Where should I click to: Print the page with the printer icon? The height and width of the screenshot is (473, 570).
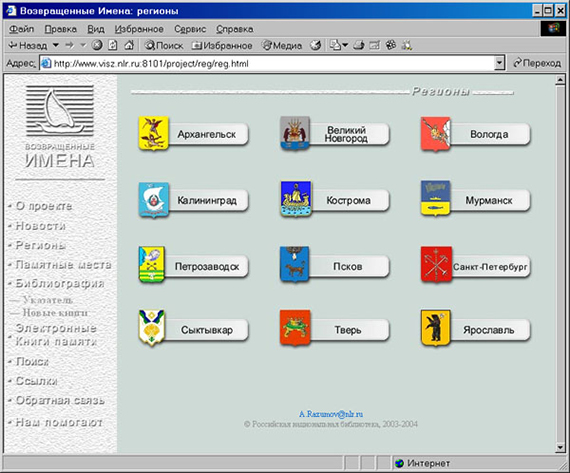[358, 45]
